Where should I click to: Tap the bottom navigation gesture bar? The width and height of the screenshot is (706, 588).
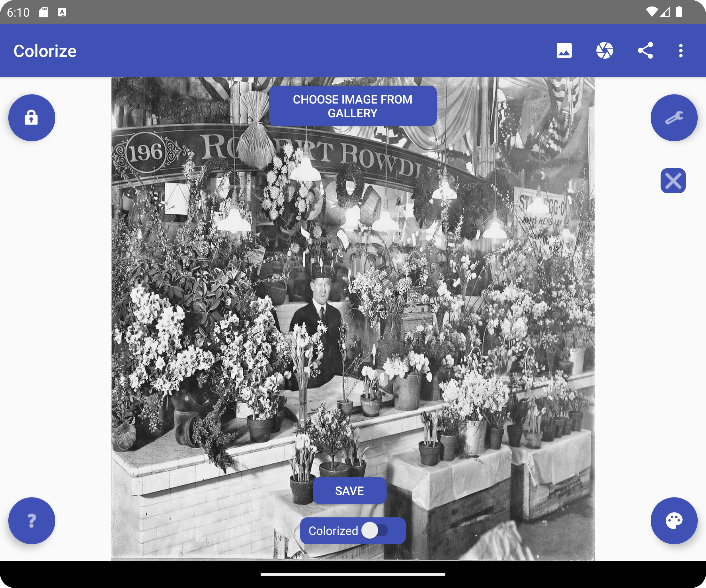click(x=353, y=575)
